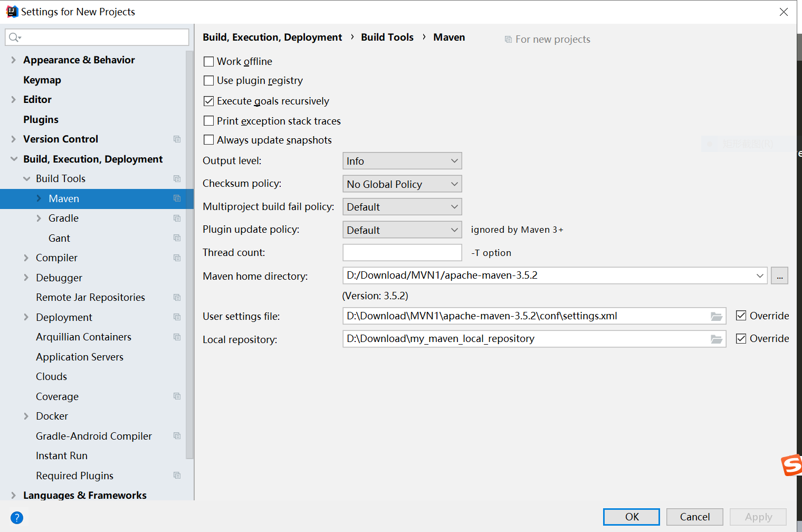The image size is (802, 532).
Task: Select Plugins in settings tree
Action: pos(41,119)
